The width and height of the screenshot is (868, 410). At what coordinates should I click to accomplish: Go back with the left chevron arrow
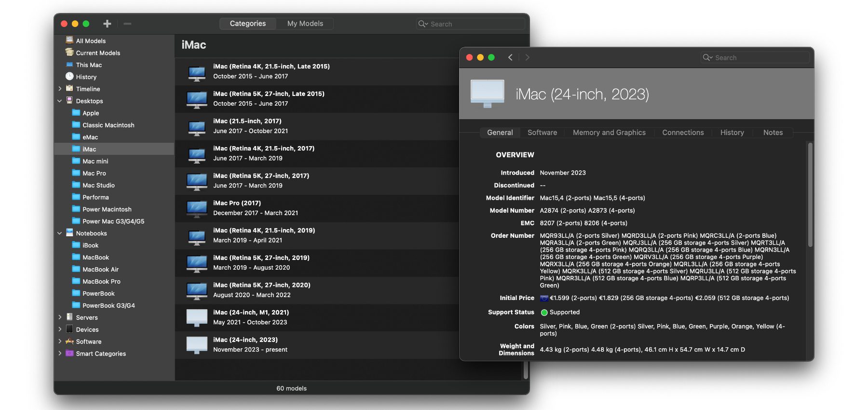510,57
